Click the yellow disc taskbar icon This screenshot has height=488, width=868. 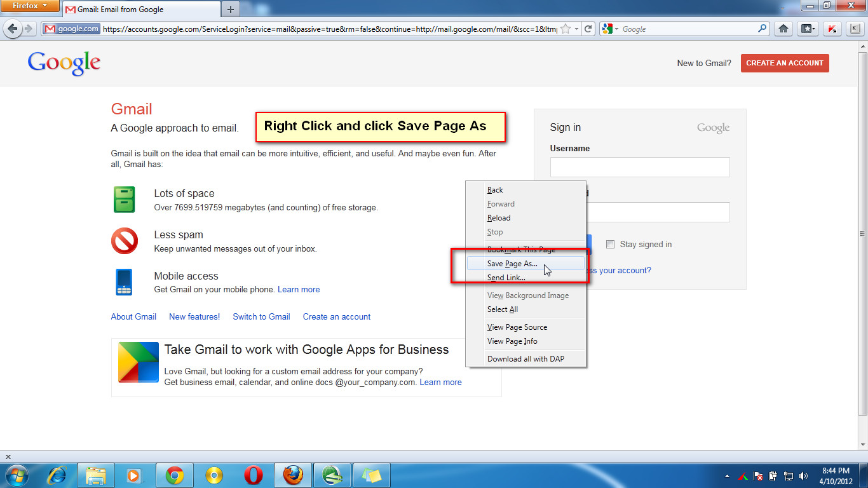tap(214, 475)
